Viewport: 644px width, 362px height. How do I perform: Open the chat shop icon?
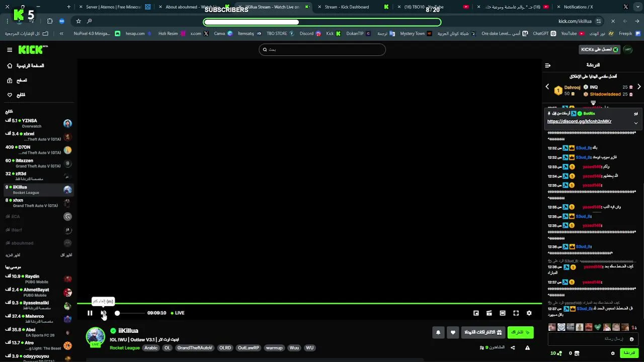pyautogui.click(x=577, y=353)
